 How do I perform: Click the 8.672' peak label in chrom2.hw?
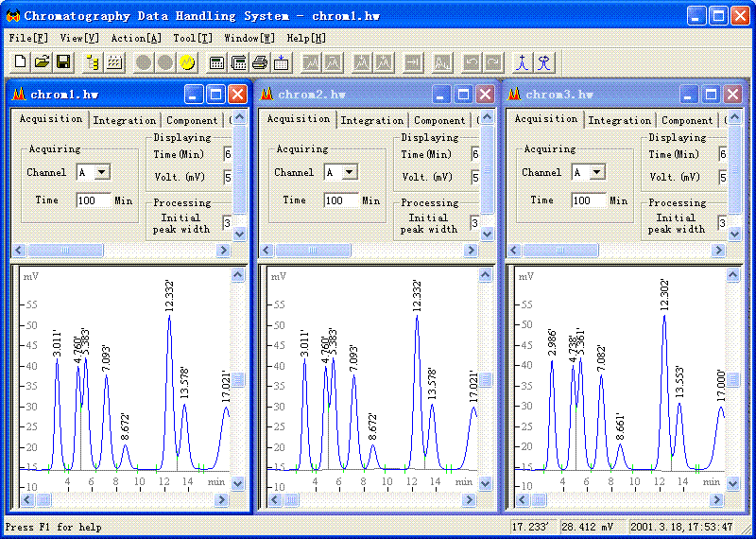372,426
